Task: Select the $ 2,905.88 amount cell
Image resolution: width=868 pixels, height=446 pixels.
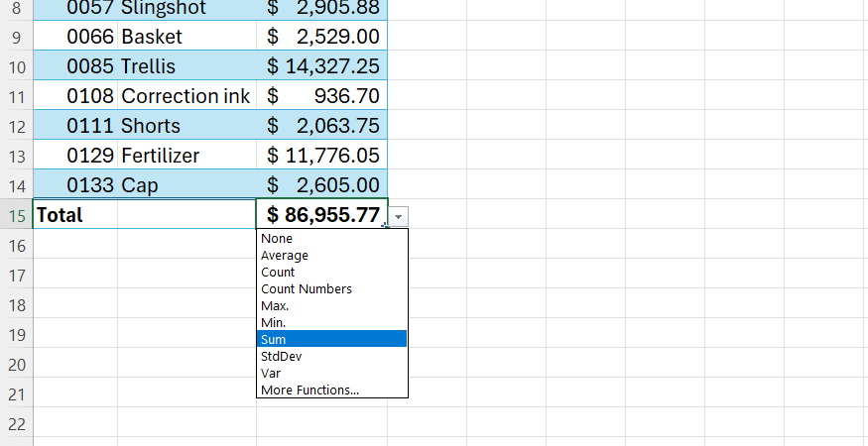Action: 321,9
